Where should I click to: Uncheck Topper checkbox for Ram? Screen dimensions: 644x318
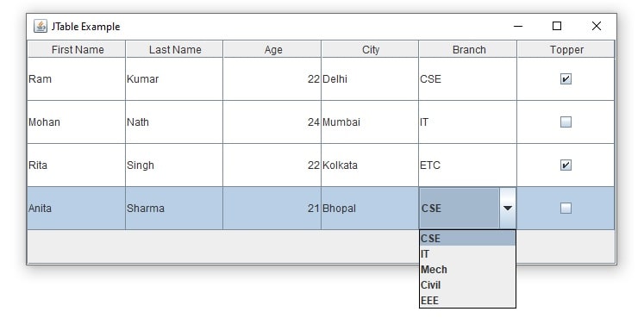[x=566, y=79]
